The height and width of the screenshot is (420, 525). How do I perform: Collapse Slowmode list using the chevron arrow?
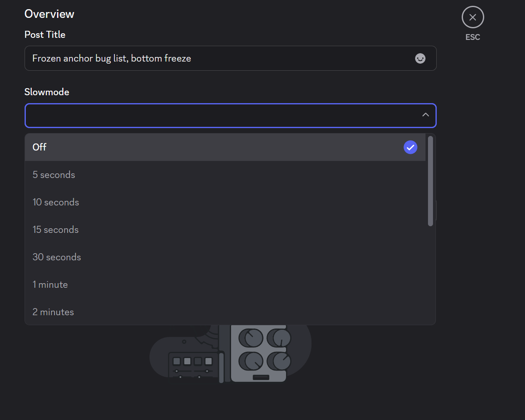click(x=425, y=115)
